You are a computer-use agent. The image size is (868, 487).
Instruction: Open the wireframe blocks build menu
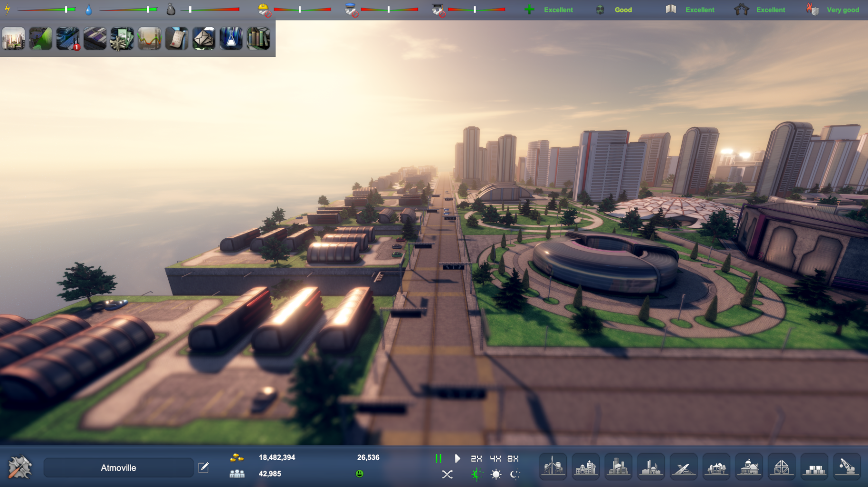(782, 467)
